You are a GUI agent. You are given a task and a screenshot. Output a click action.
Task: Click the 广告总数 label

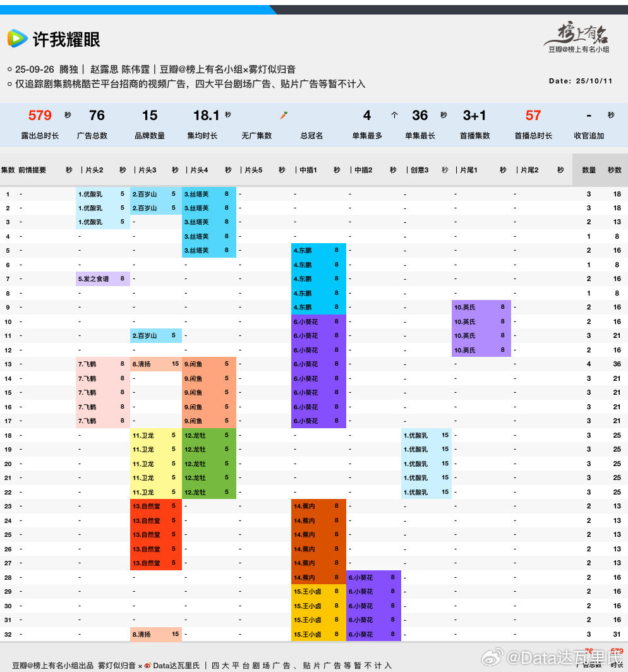click(x=92, y=136)
